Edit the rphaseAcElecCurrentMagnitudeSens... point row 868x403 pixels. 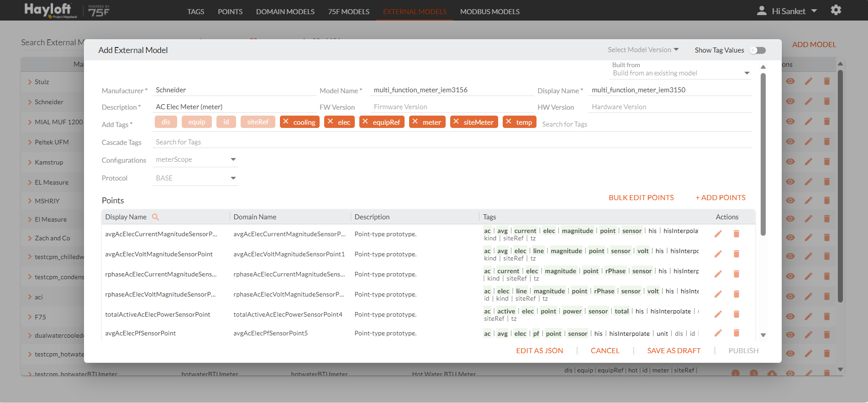tap(718, 274)
